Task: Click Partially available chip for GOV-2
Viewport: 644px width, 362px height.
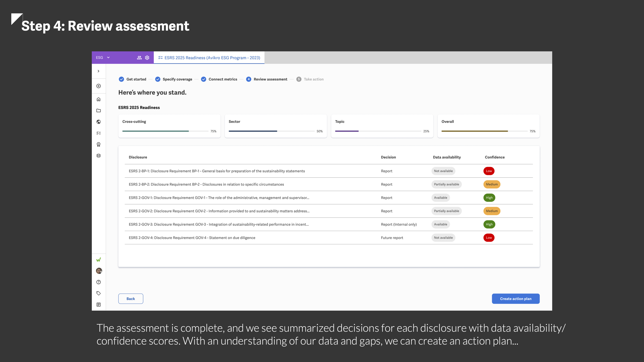Action: (x=446, y=211)
